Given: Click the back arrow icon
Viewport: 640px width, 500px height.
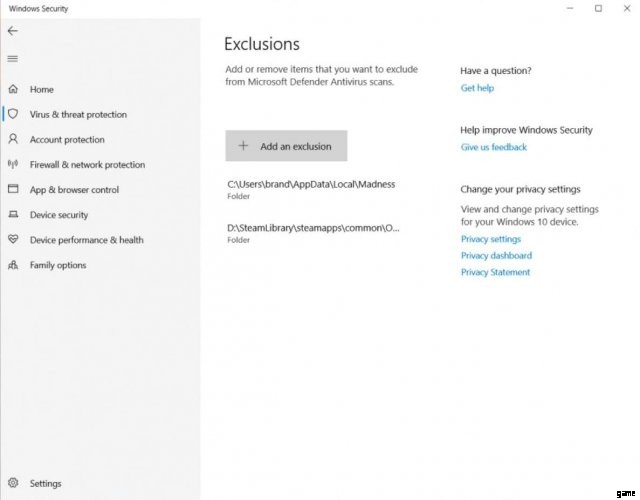Looking at the screenshot, I should coord(12,31).
